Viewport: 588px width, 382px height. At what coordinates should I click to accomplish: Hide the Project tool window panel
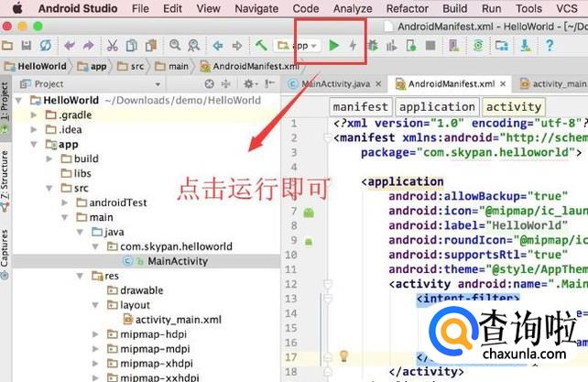270,83
